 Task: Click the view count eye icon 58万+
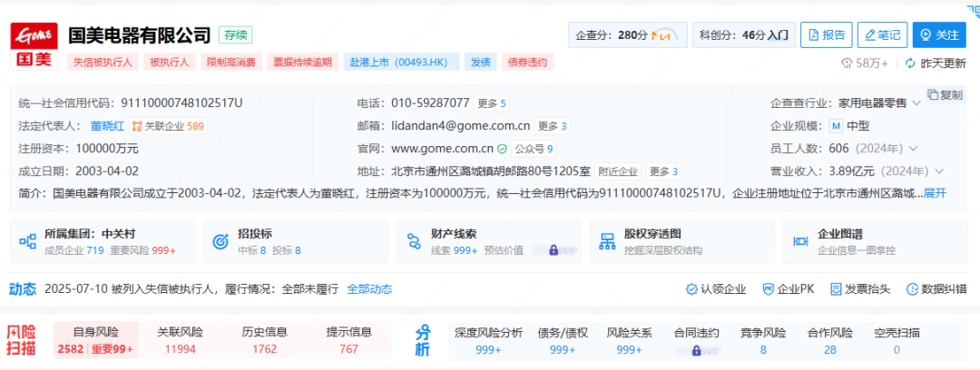coord(848,63)
